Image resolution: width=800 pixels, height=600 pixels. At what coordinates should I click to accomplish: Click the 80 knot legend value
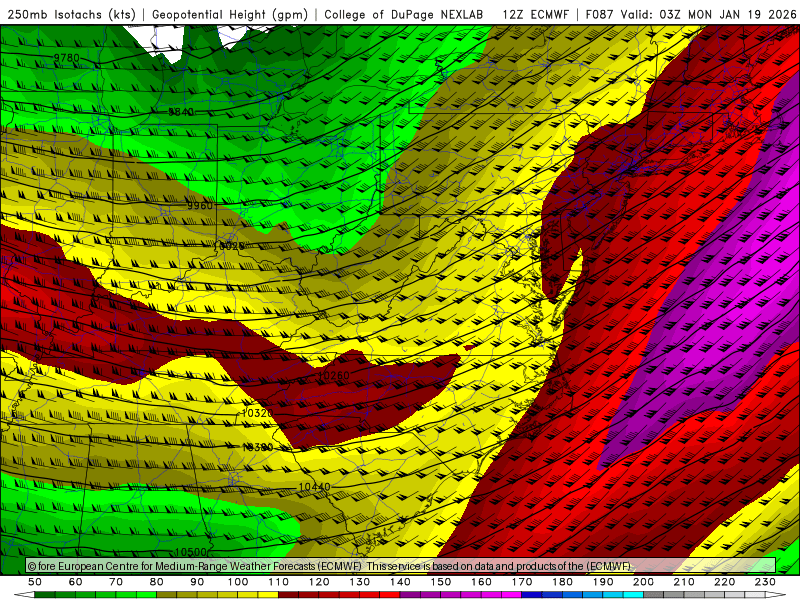[x=157, y=582]
